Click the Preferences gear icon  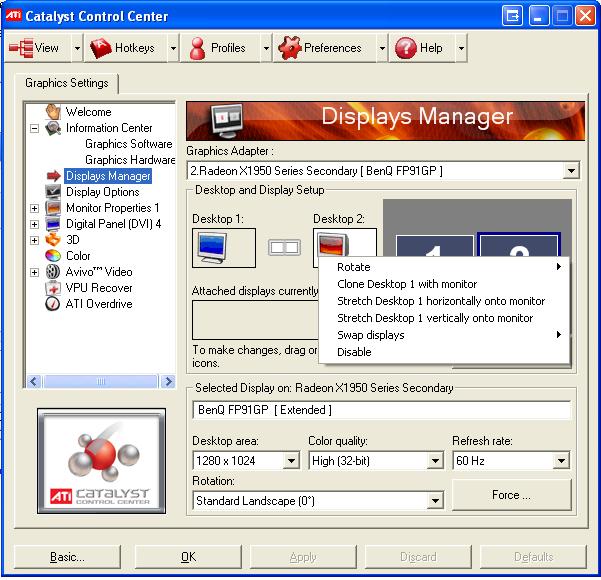coord(289,48)
